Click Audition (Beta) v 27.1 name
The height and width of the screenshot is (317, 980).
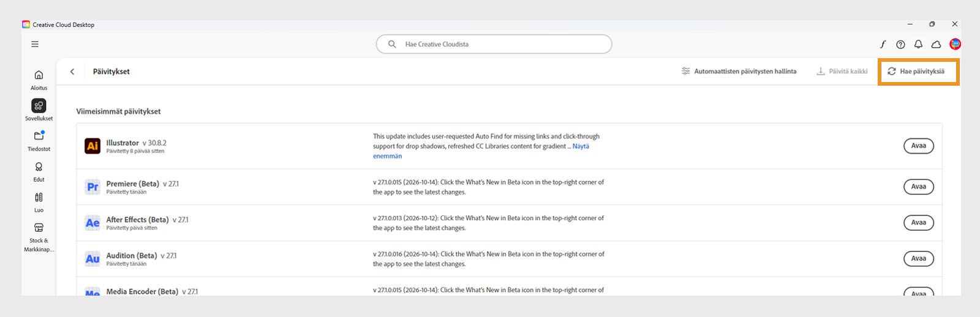(x=141, y=256)
